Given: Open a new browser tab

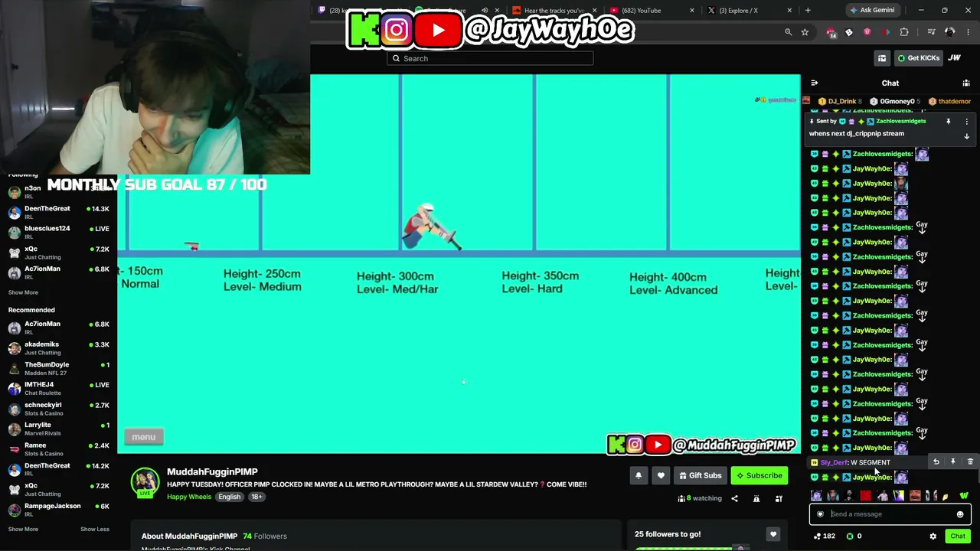Looking at the screenshot, I should 808,10.
